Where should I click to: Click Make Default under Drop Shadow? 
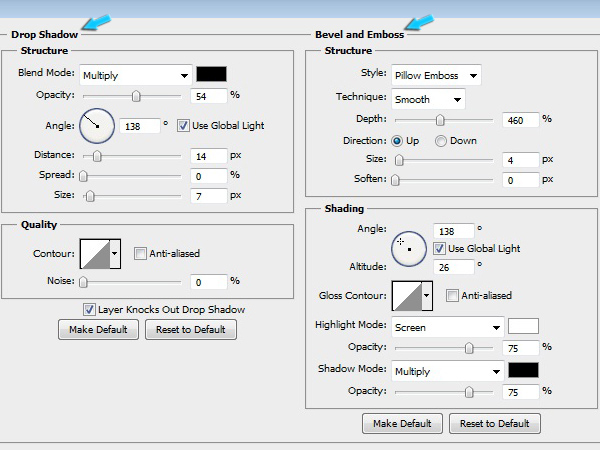coord(98,329)
